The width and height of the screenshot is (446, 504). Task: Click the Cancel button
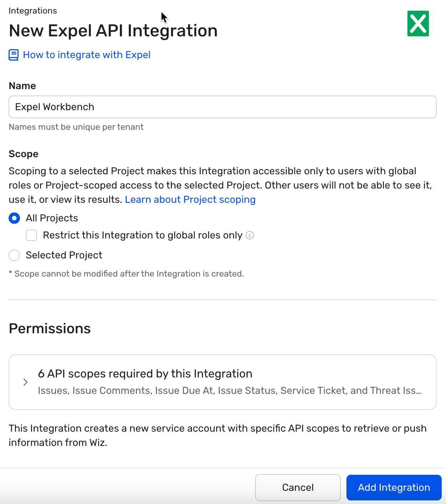pos(298,487)
